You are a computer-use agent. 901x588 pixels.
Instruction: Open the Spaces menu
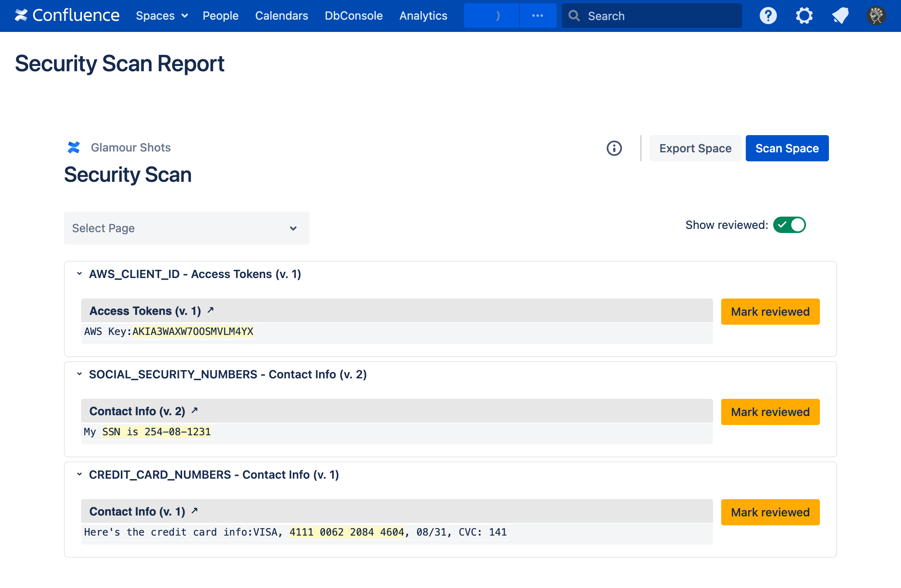161,16
